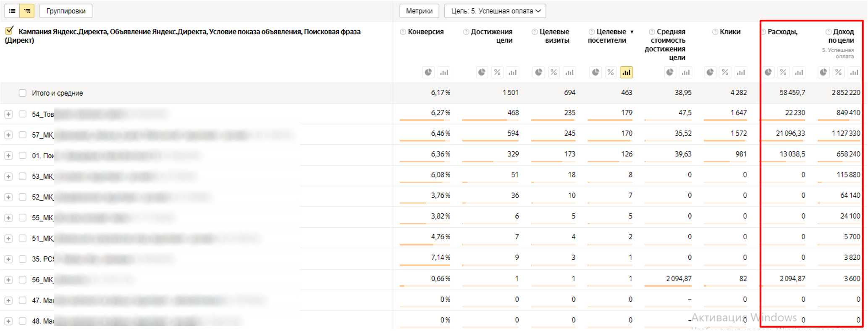Screen dimensions: 868x331
Task: Toggle the checked header grouping checkbox
Action: point(9,31)
